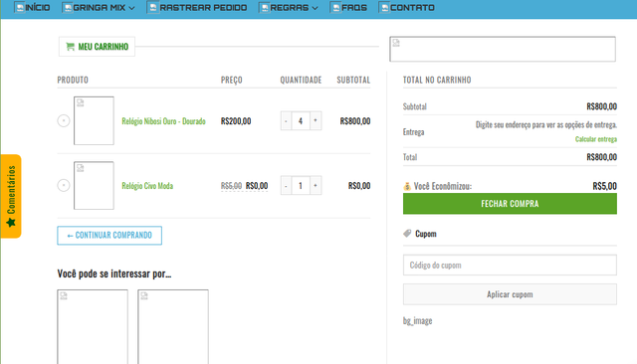Increase quantity of Relógio Nibosi Ouro

click(316, 121)
